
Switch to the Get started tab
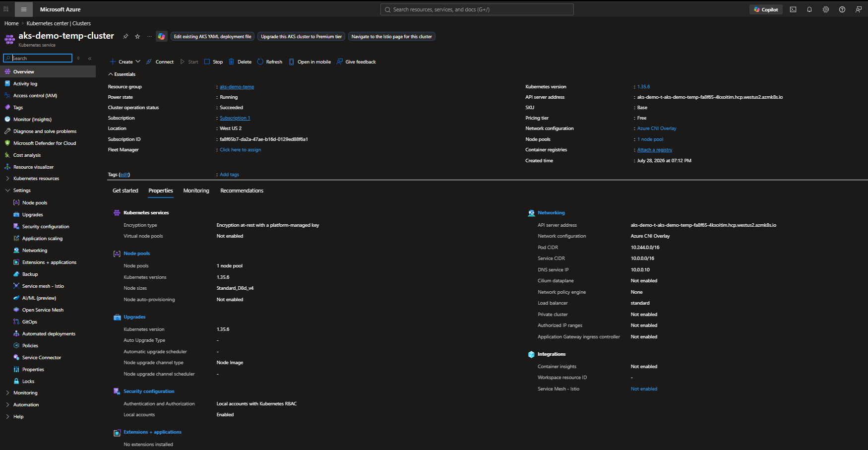click(125, 191)
